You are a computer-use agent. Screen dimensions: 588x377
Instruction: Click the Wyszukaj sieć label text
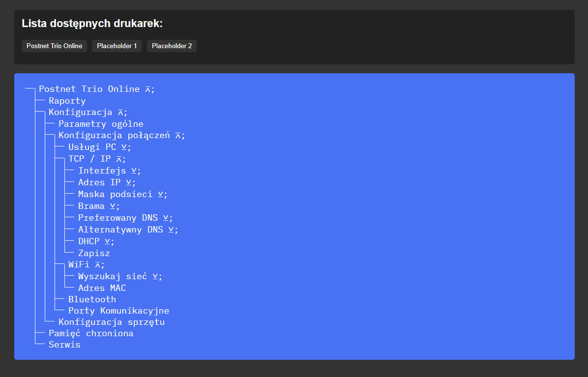pyautogui.click(x=113, y=277)
